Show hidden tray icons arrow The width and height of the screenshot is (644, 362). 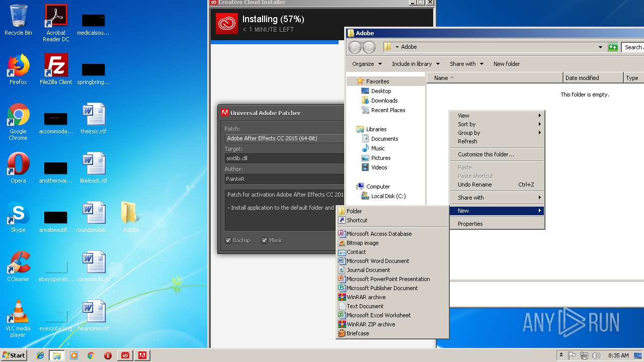[561, 355]
